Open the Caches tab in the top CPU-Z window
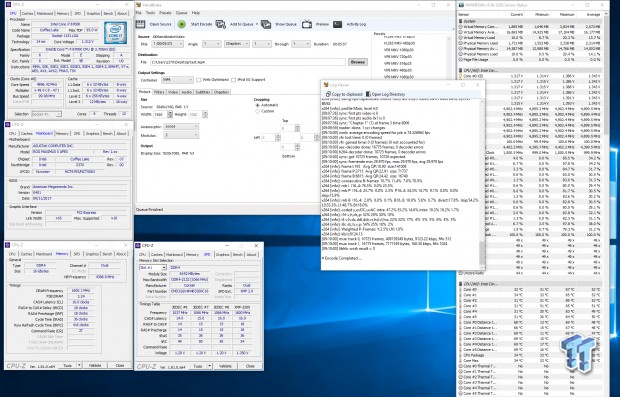Image resolution: width=620 pixels, height=397 pixels. pyautogui.click(x=27, y=13)
